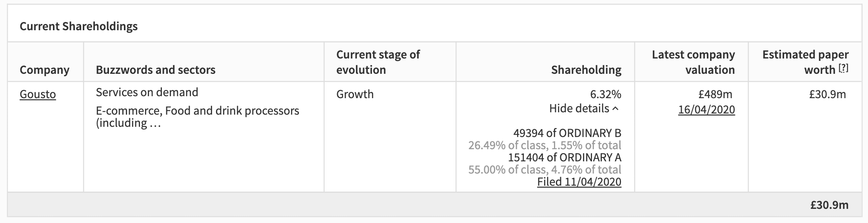Screen dimensions: 868x223
Task: Click the Buzzwords and sectors column header
Action: [156, 70]
